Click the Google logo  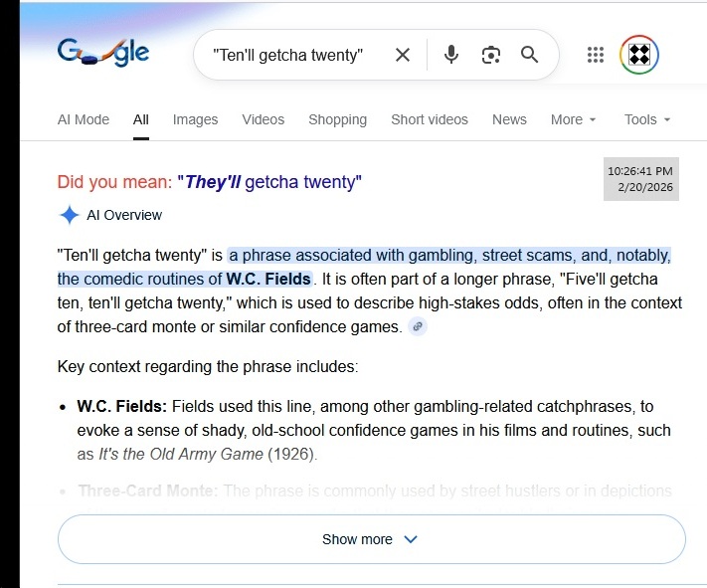point(102,53)
